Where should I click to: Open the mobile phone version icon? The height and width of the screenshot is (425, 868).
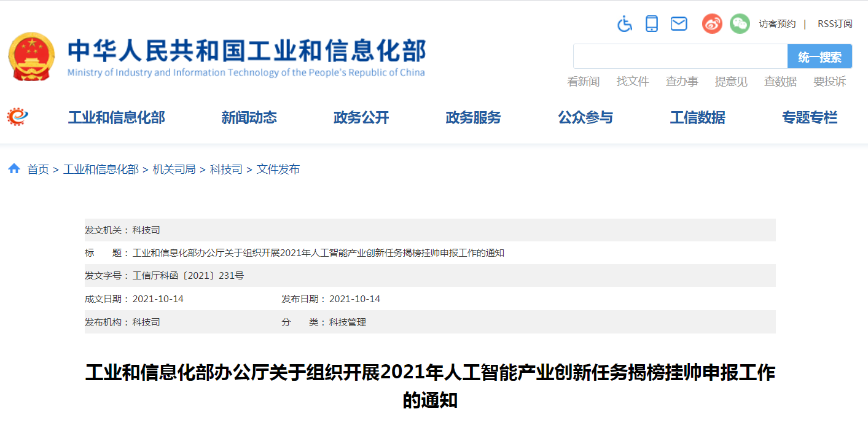pyautogui.click(x=652, y=24)
